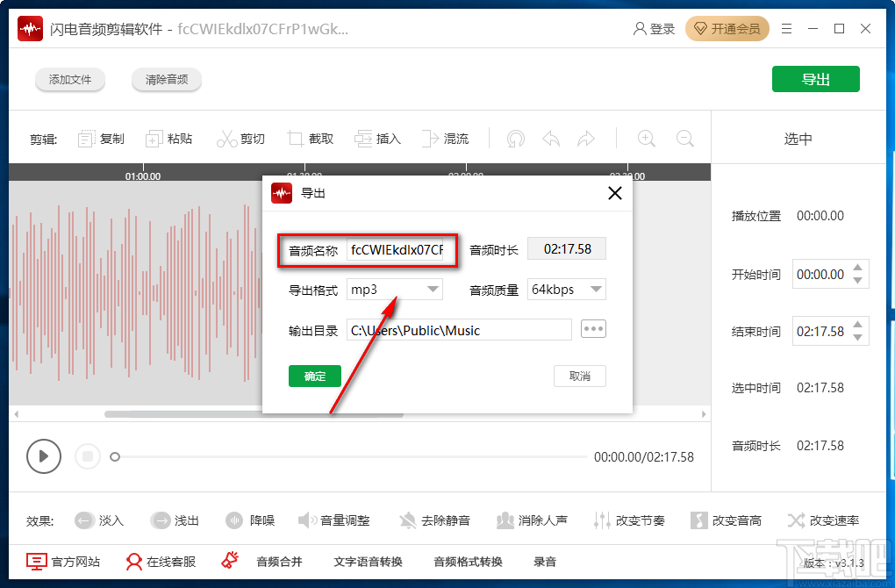Open Online Customer Service (在线客服)
This screenshot has height=588, width=895.
(x=161, y=562)
